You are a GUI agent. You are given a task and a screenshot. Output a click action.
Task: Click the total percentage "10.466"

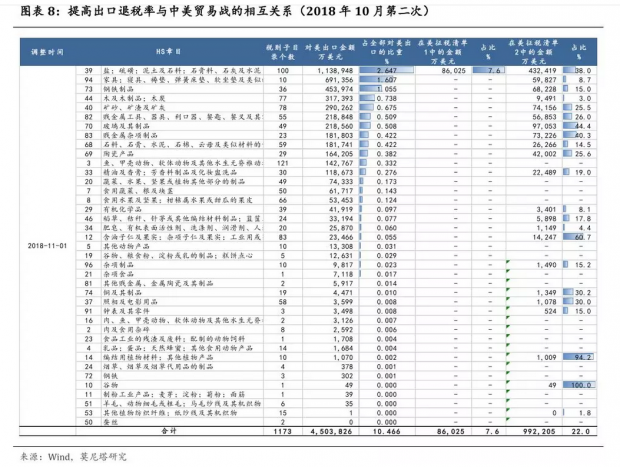click(387, 431)
